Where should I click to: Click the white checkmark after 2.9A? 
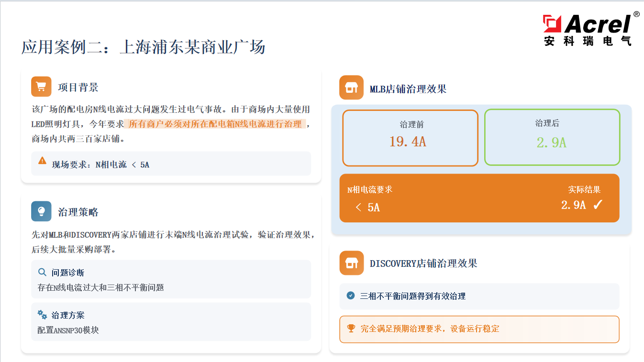598,205
